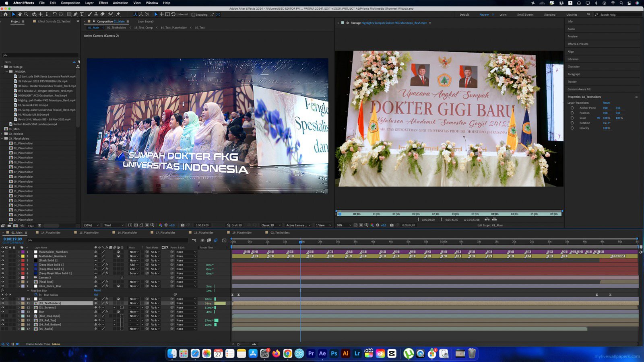Select the Puppet Pin tool
Viewport: 644px width, 362px height.
[118, 14]
